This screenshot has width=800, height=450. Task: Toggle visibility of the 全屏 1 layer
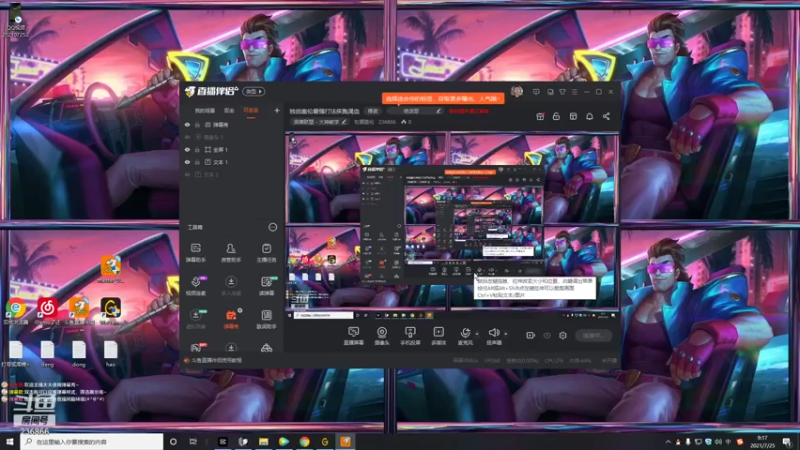coord(187,149)
